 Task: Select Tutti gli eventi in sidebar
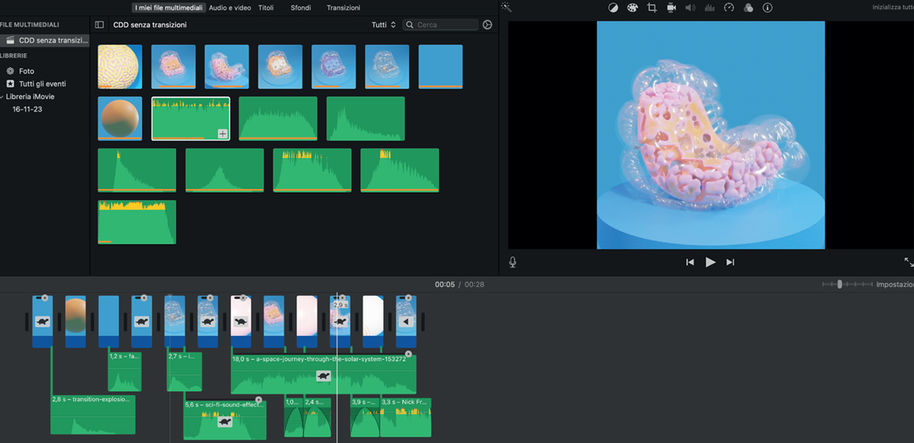[x=43, y=84]
